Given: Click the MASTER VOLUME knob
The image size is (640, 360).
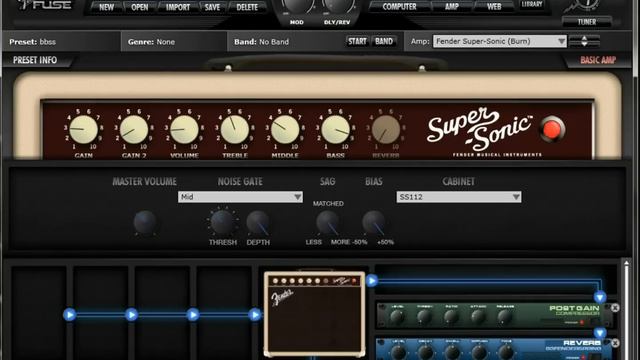Looking at the screenshot, I should (x=145, y=222).
